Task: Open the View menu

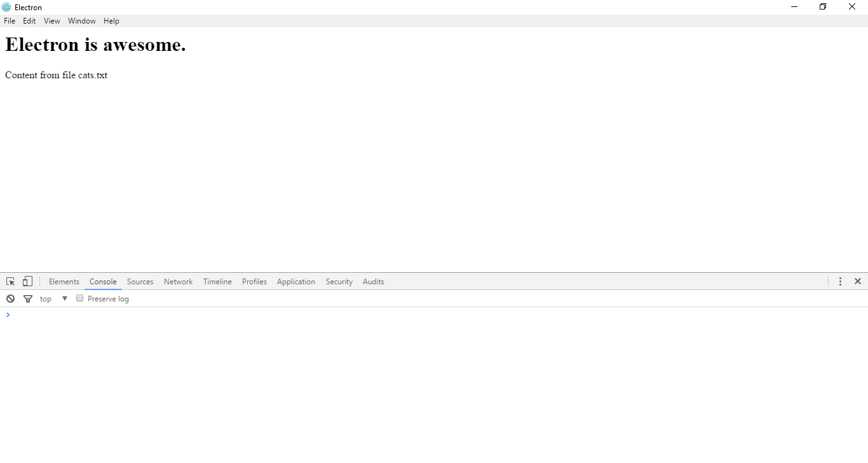Action: 52,21
